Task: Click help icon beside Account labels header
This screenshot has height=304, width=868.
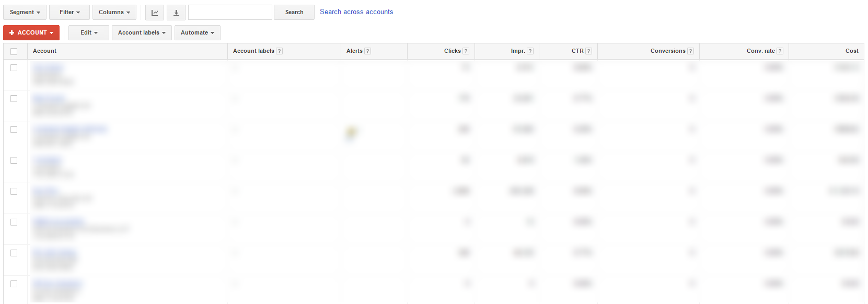Action: (x=280, y=51)
